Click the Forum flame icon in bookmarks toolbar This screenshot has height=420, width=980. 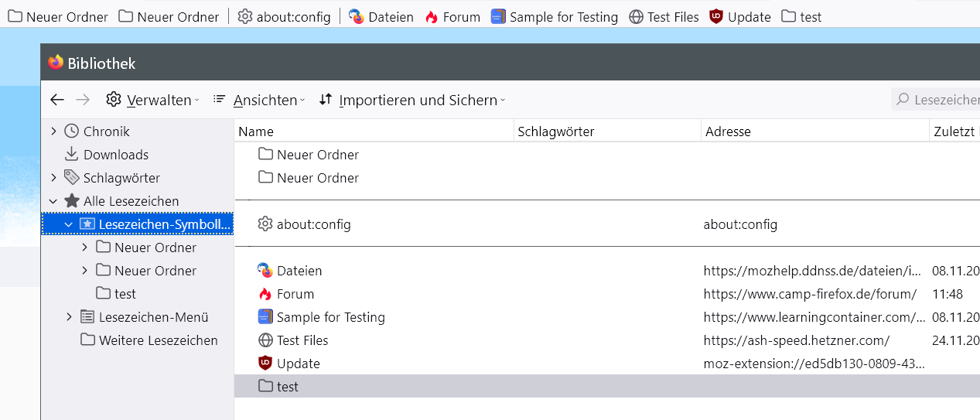tap(432, 17)
